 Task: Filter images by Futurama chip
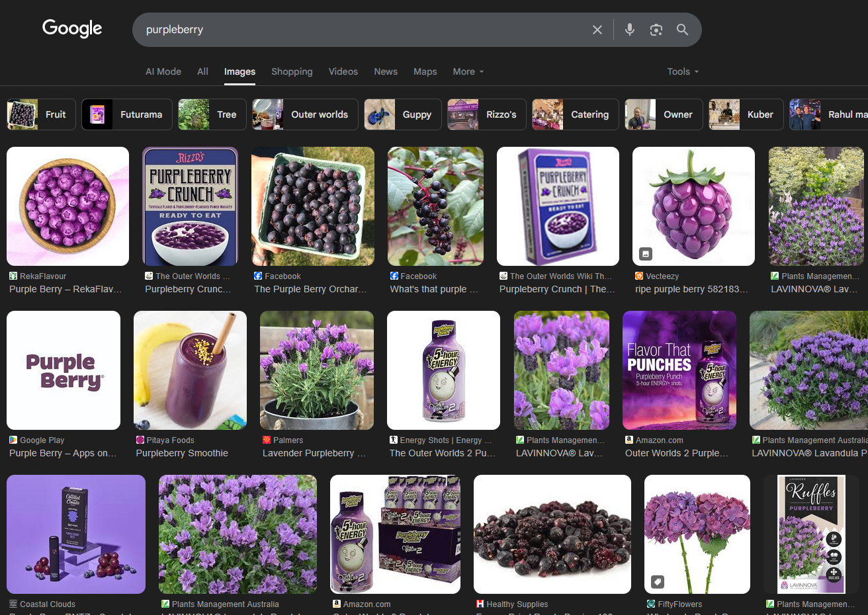point(127,114)
